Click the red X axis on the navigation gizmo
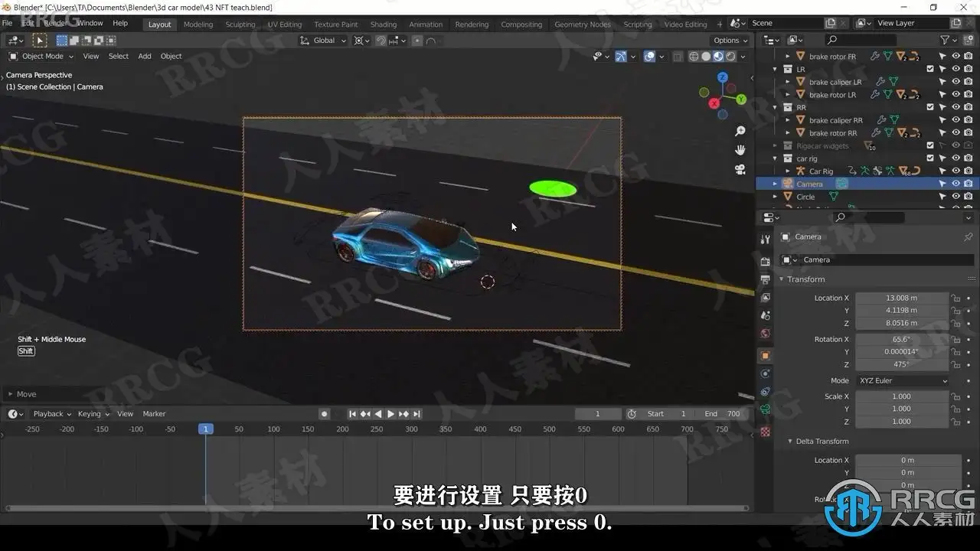The image size is (980, 551). pos(714,103)
